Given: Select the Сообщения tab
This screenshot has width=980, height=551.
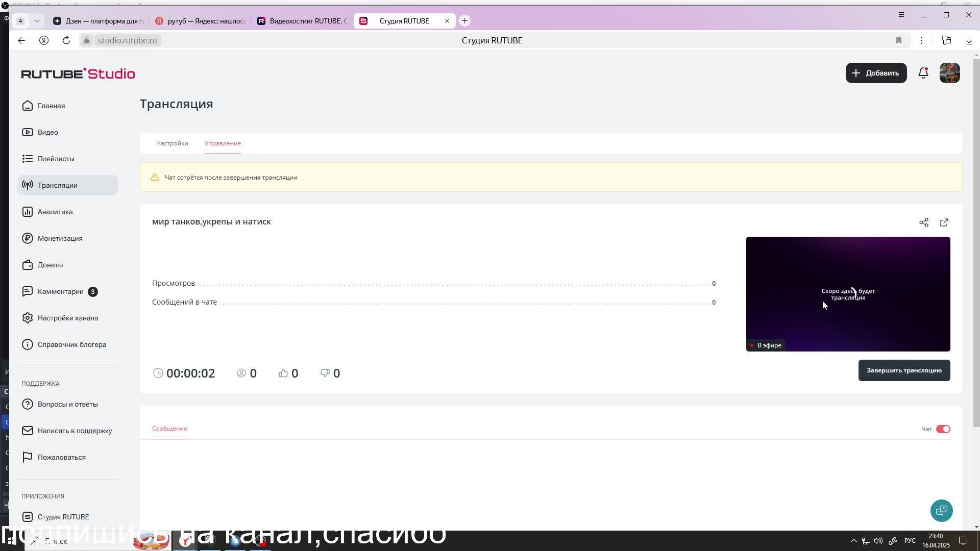Looking at the screenshot, I should (x=169, y=429).
